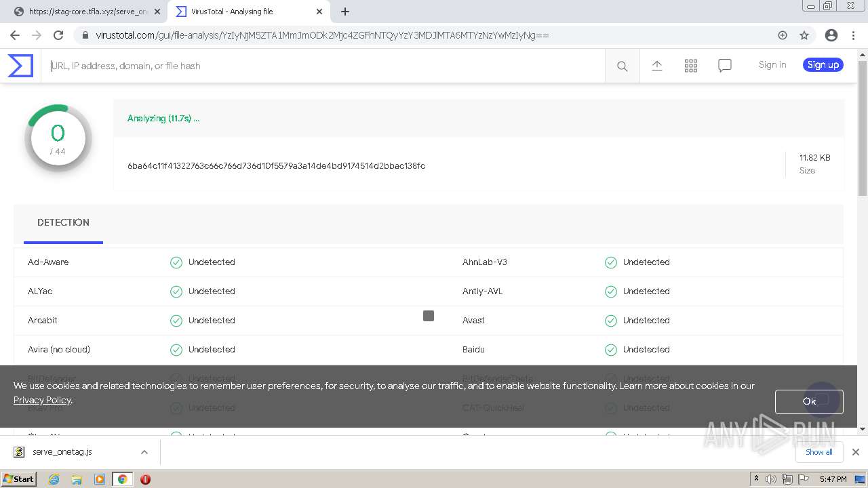Image resolution: width=868 pixels, height=488 pixels.
Task: Click AhnLab-V3's Undetected check icon
Action: (x=611, y=262)
